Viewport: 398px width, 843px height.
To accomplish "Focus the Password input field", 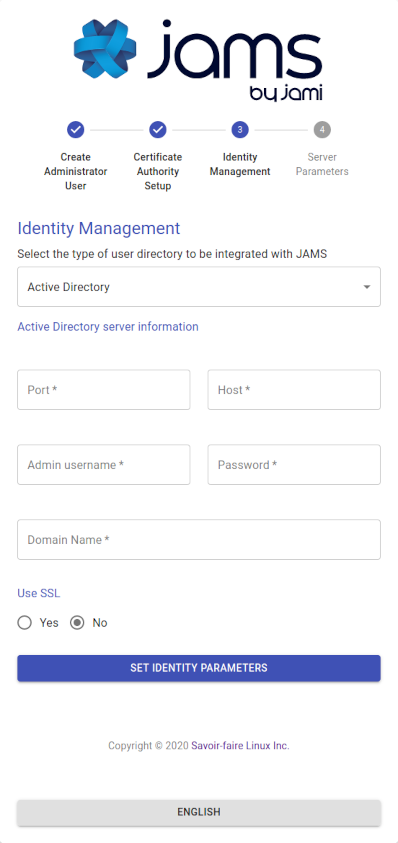I will pyautogui.click(x=294, y=465).
